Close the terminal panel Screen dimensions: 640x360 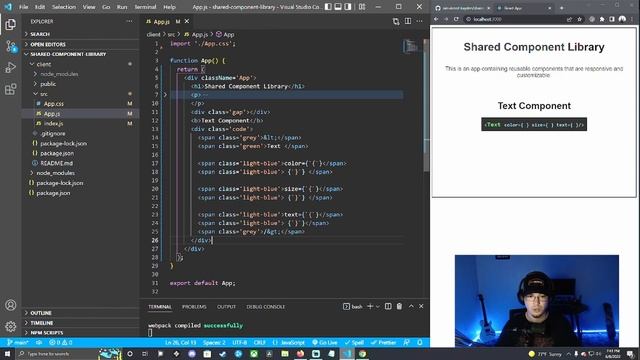(x=421, y=307)
